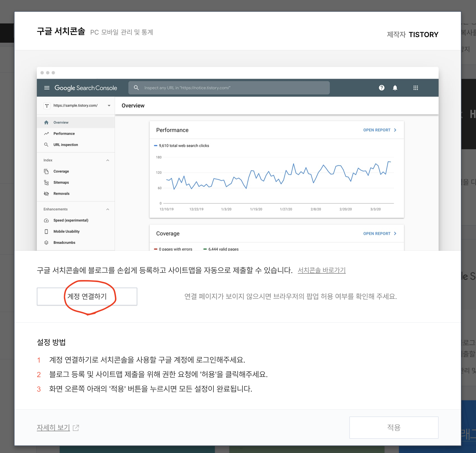Click the 설정 방법 heading
Image resolution: width=476 pixels, height=453 pixels.
click(x=51, y=342)
